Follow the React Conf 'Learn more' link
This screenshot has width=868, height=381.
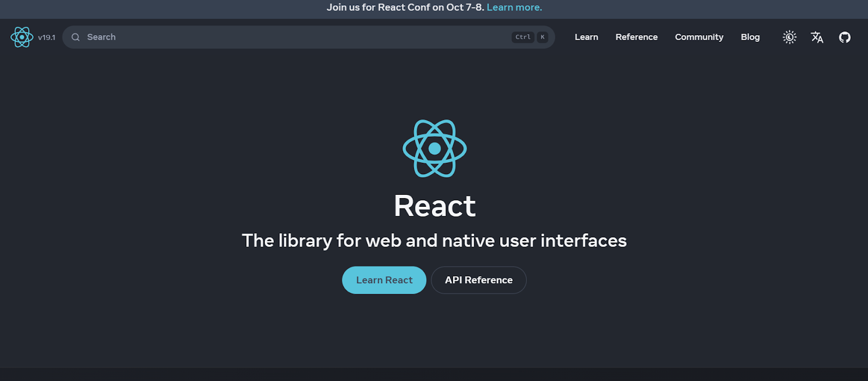514,8
